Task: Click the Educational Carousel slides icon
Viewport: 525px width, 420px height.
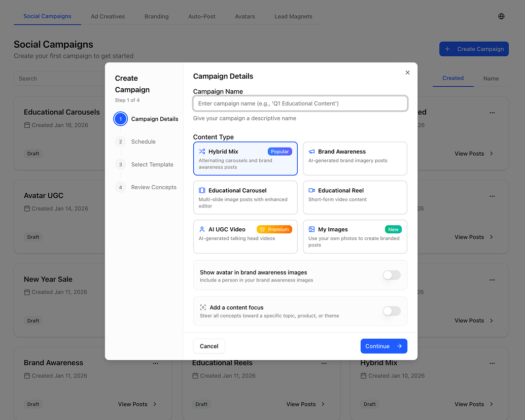Action: (x=202, y=190)
